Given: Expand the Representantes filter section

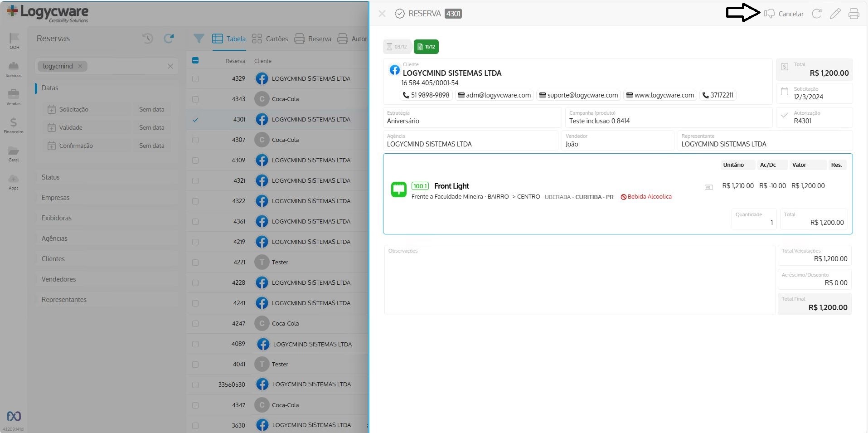Looking at the screenshot, I should click(107, 300).
